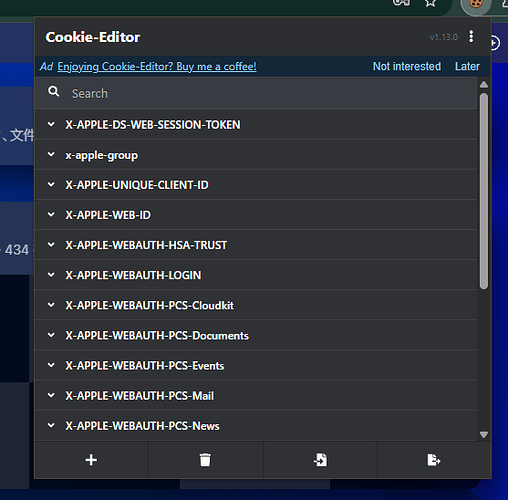The height and width of the screenshot is (500, 508).
Task: Click the Later button in the ad bar
Action: [467, 66]
